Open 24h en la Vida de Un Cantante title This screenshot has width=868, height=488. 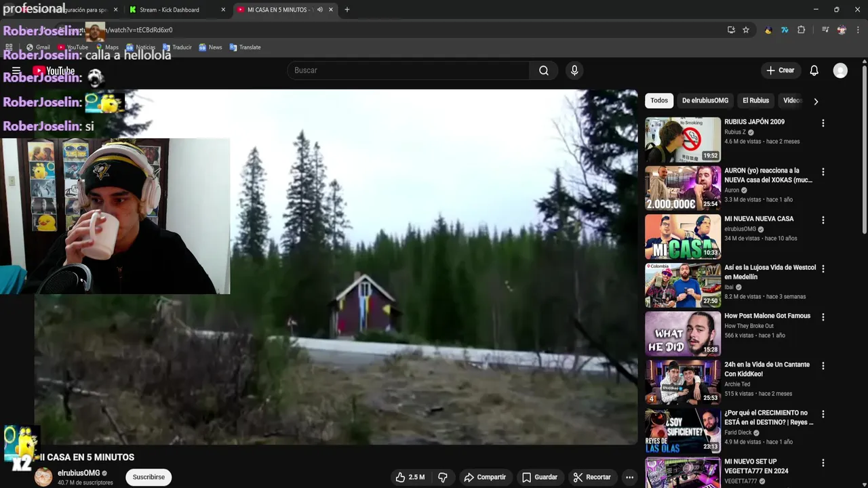click(767, 369)
